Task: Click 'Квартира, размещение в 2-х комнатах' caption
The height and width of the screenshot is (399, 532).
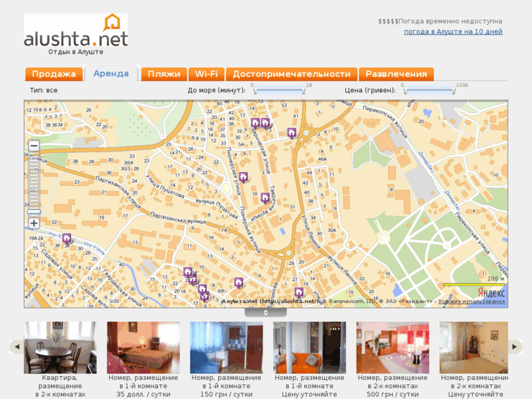Action: tap(60, 386)
